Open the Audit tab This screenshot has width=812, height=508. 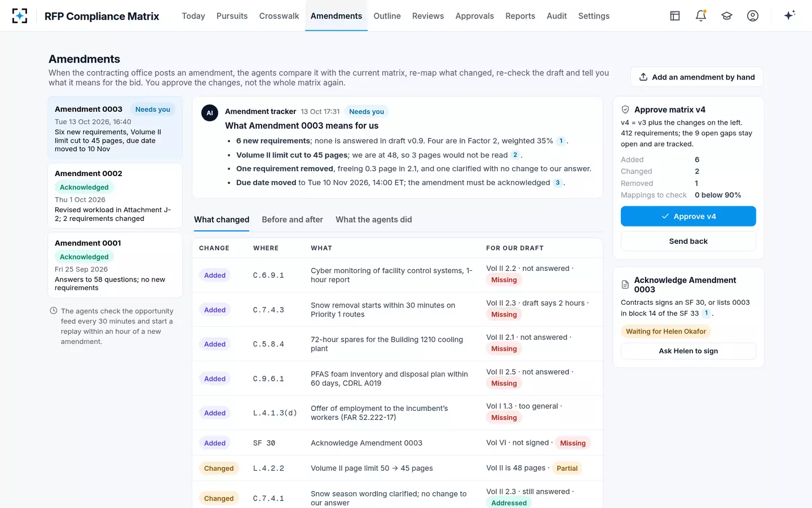(557, 16)
